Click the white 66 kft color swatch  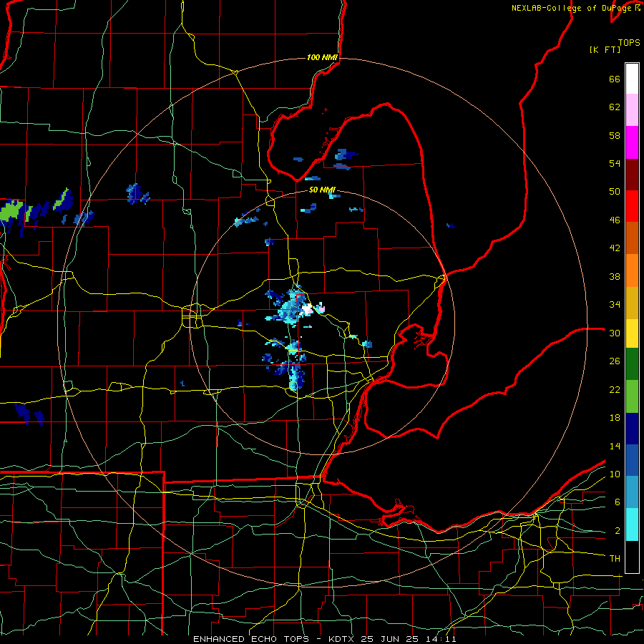coord(632,79)
